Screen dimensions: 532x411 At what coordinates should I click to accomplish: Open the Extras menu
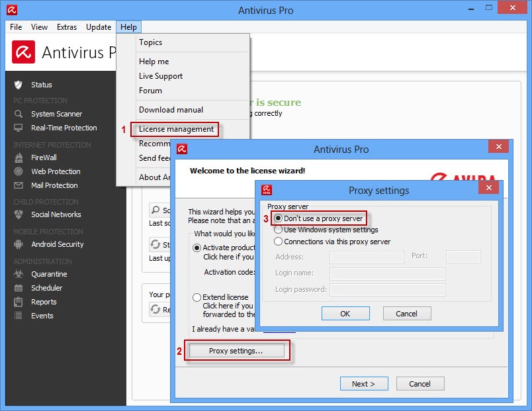(67, 27)
